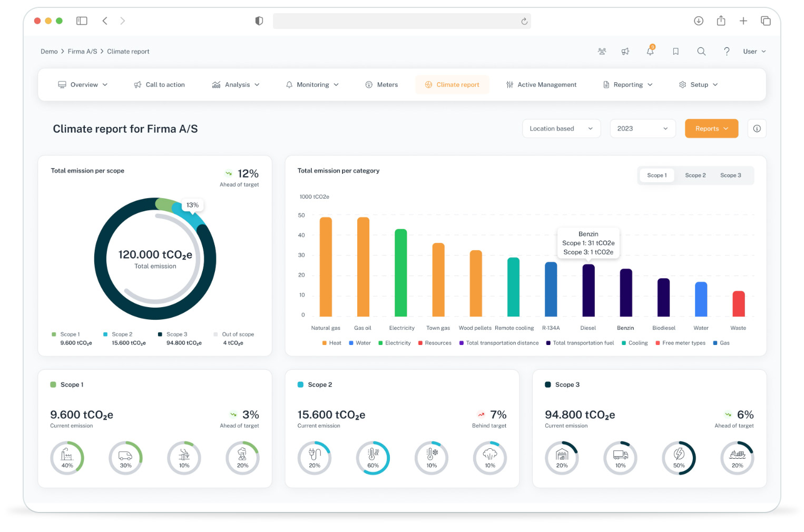The height and width of the screenshot is (532, 804).
Task: Click the info icon beside the Reports button
Action: 757,128
